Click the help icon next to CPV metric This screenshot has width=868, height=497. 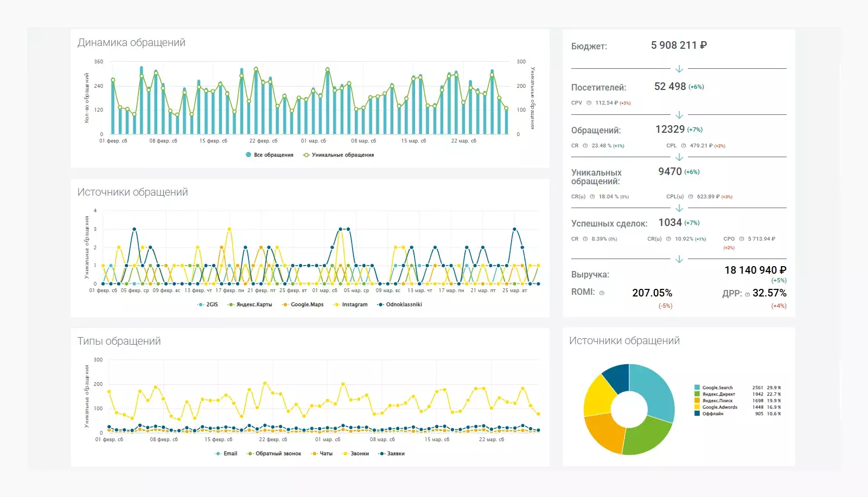[589, 103]
